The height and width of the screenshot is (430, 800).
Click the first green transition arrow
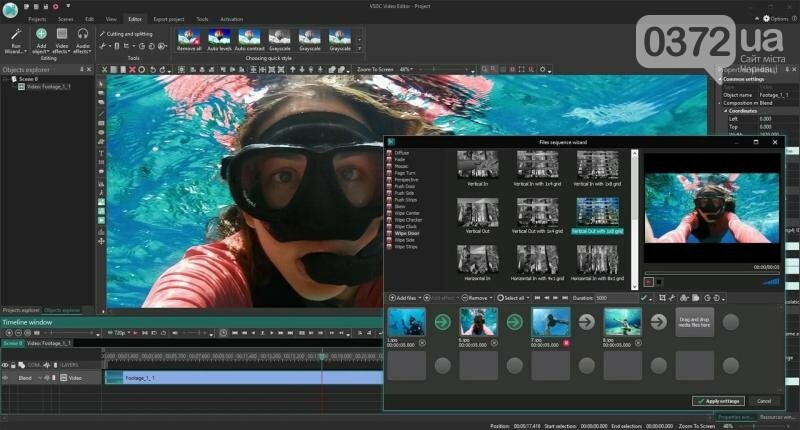(442, 322)
